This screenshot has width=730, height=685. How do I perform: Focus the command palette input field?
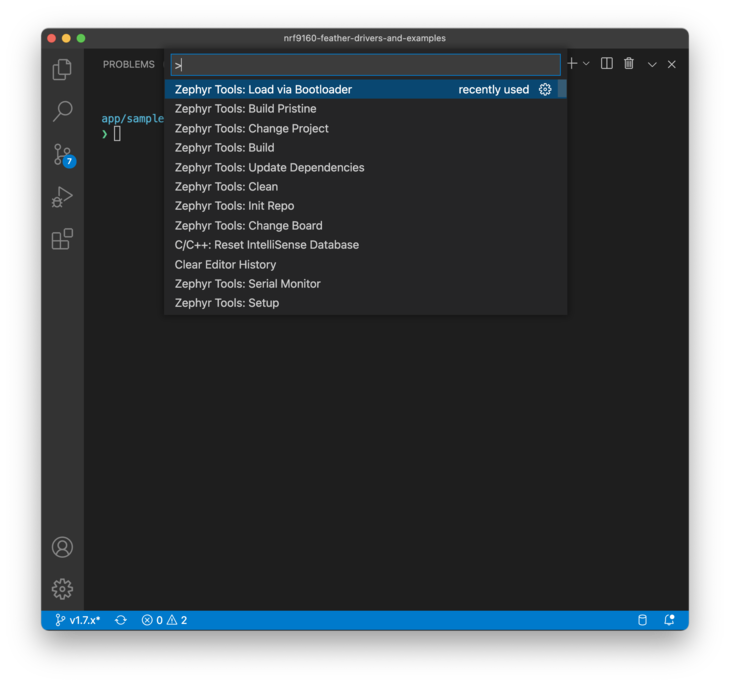coord(365,65)
